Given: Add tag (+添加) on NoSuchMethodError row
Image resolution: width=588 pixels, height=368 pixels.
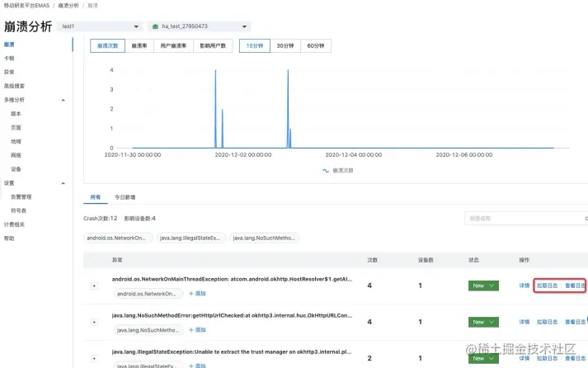Looking at the screenshot, I should tap(197, 330).
